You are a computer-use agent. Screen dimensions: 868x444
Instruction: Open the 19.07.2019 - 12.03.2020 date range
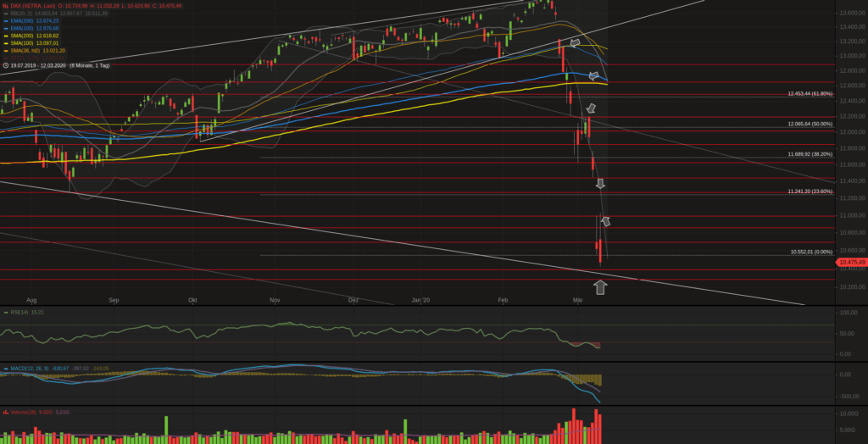pos(38,65)
